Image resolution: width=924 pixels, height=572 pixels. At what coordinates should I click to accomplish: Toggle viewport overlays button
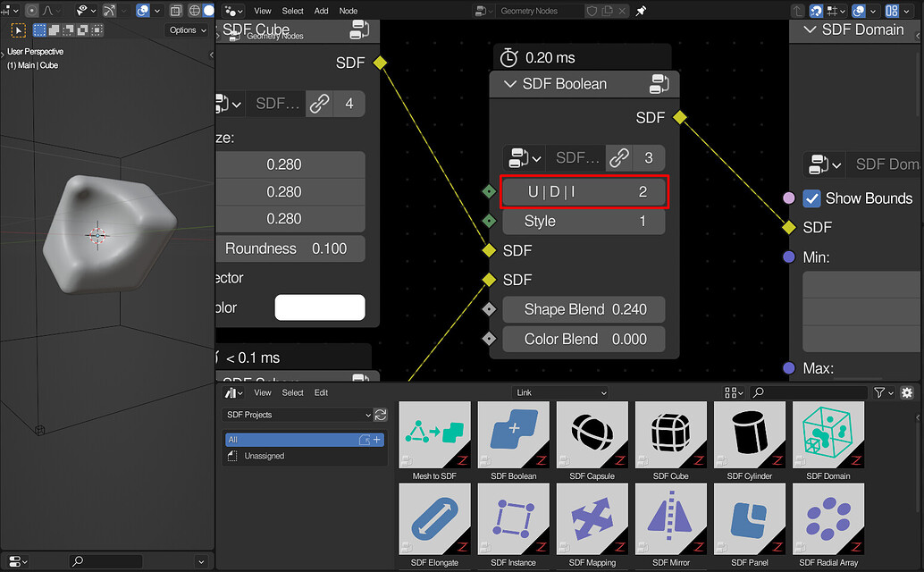coord(143,11)
